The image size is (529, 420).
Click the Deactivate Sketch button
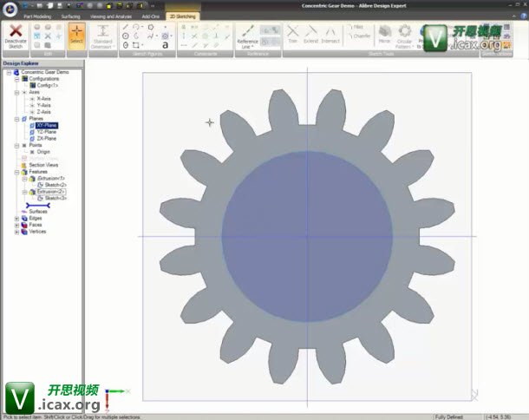pyautogui.click(x=16, y=36)
